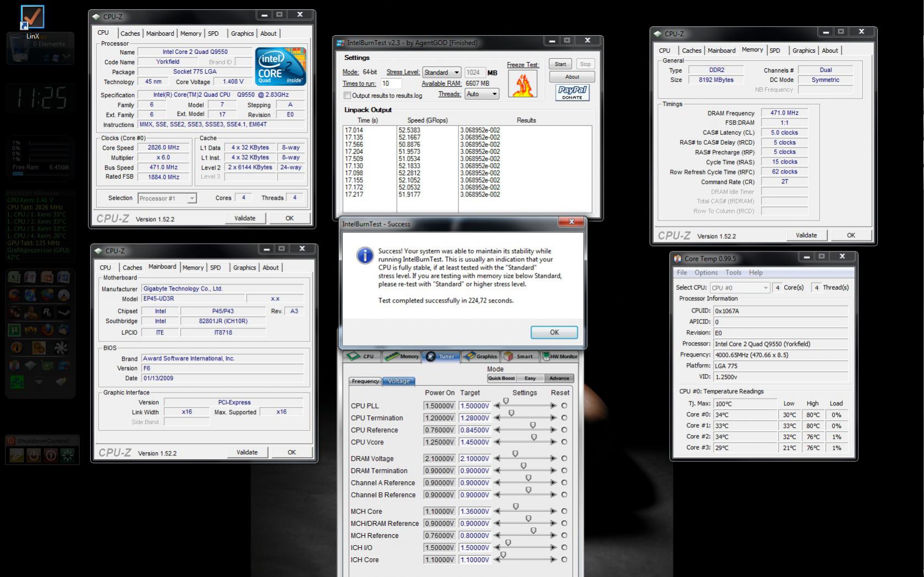Decrease Channel A Reference with left arrow
The width and height of the screenshot is (924, 577).
[497, 482]
